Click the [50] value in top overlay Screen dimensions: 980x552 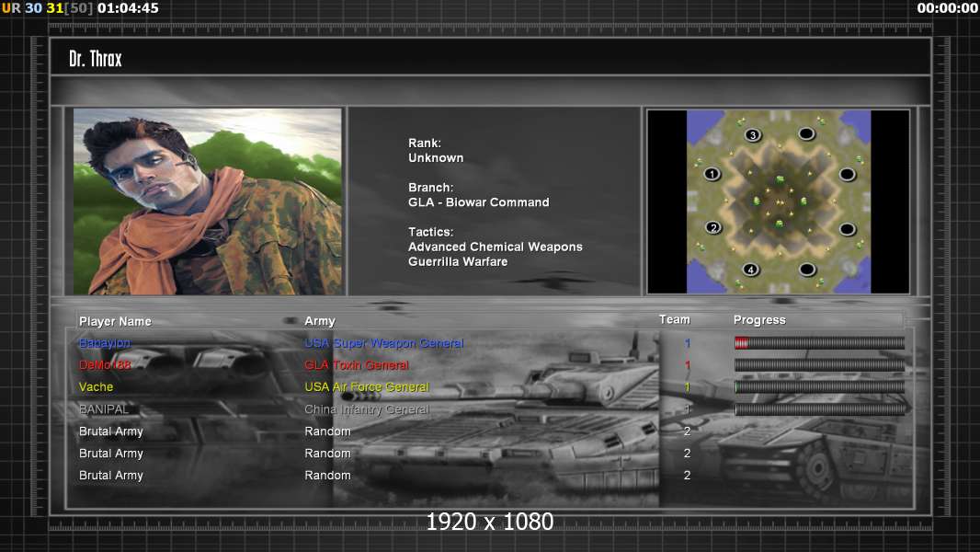[79, 8]
